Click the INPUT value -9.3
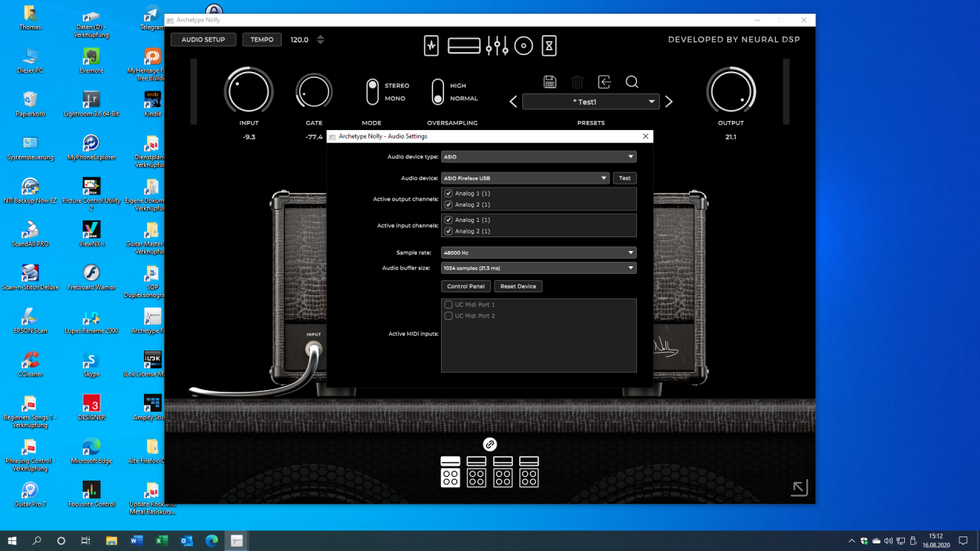980x551 pixels. 249,137
